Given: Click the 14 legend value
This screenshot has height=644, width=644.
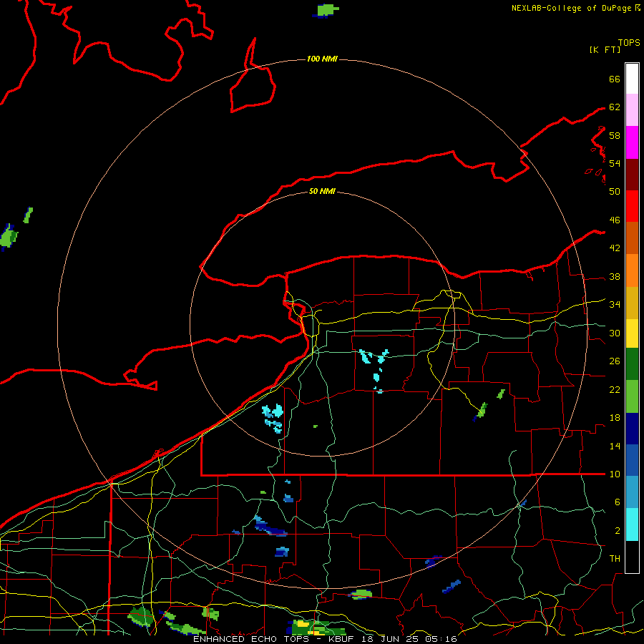Looking at the screenshot, I should click(615, 446).
